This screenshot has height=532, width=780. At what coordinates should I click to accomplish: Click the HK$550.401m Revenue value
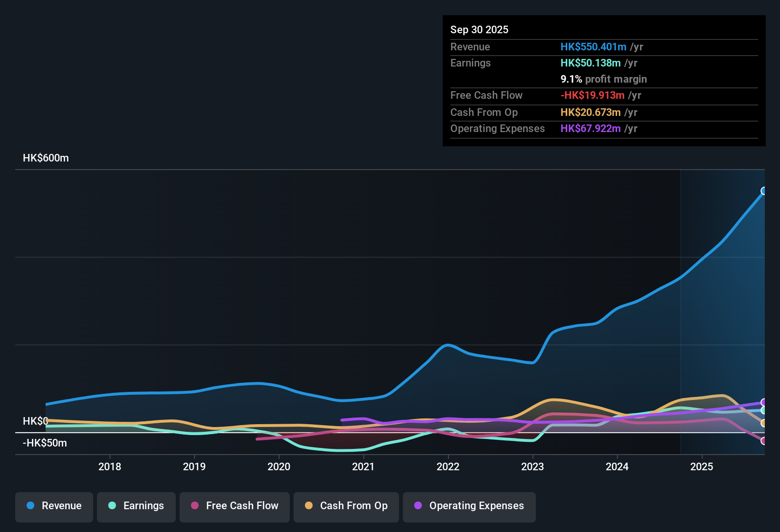[593, 47]
